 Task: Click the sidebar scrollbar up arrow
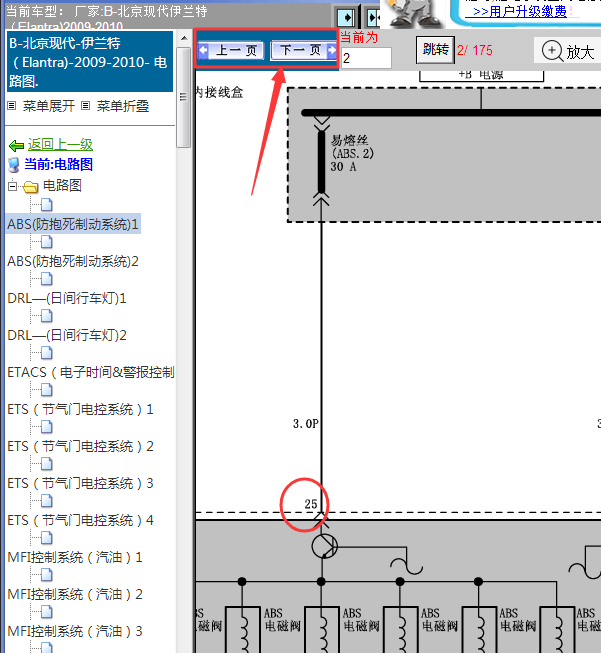(184, 38)
